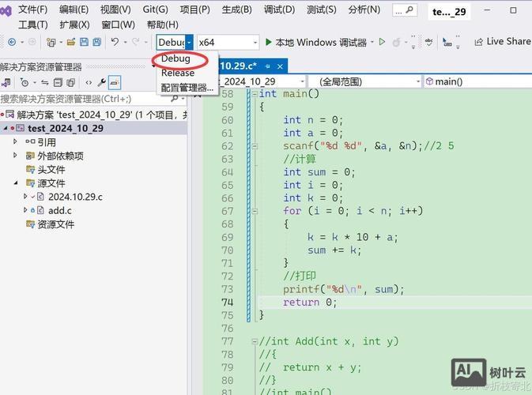
Task: Click the Collapse All icon in Solution Explorer
Action: click(58, 82)
